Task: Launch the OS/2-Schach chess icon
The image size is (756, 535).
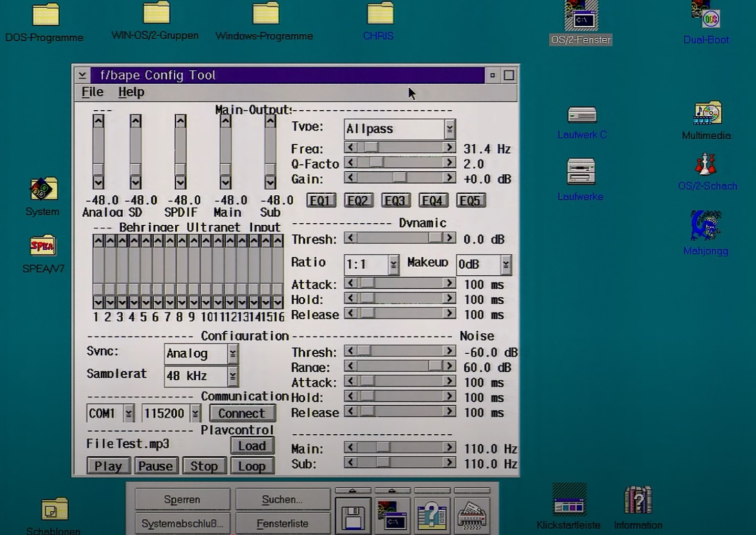Action: (706, 165)
